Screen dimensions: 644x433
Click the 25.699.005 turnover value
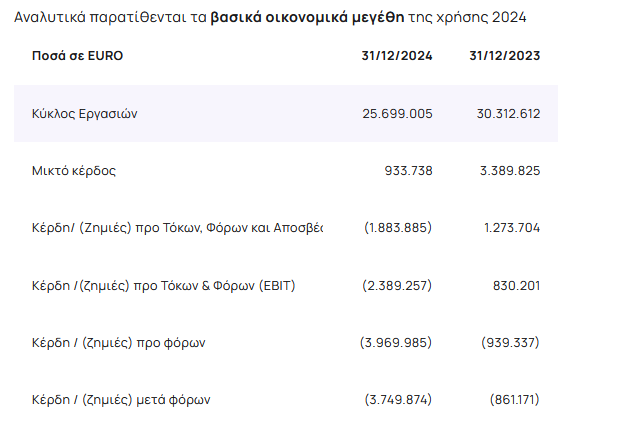[x=397, y=113]
